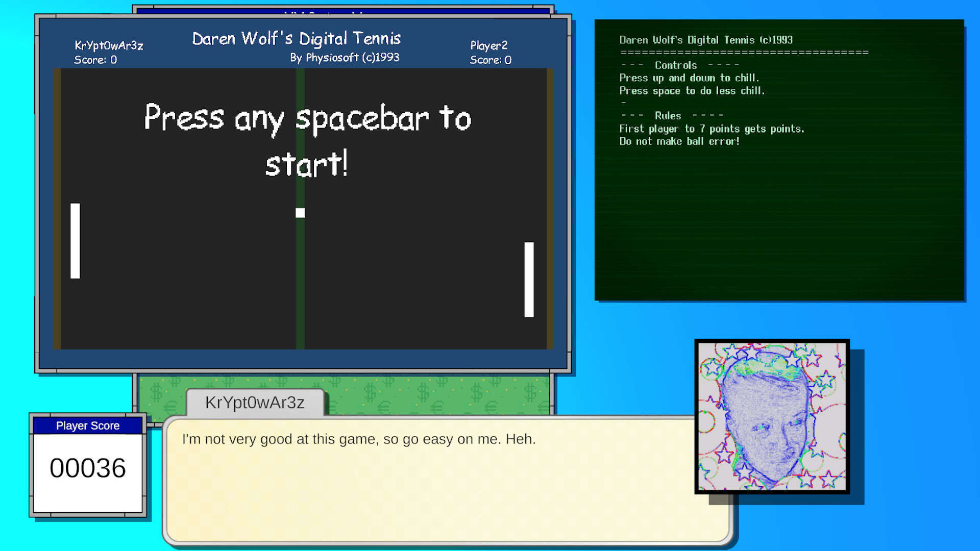Viewport: 980px width, 551px height.
Task: Click the left white paddle
Action: click(x=75, y=240)
